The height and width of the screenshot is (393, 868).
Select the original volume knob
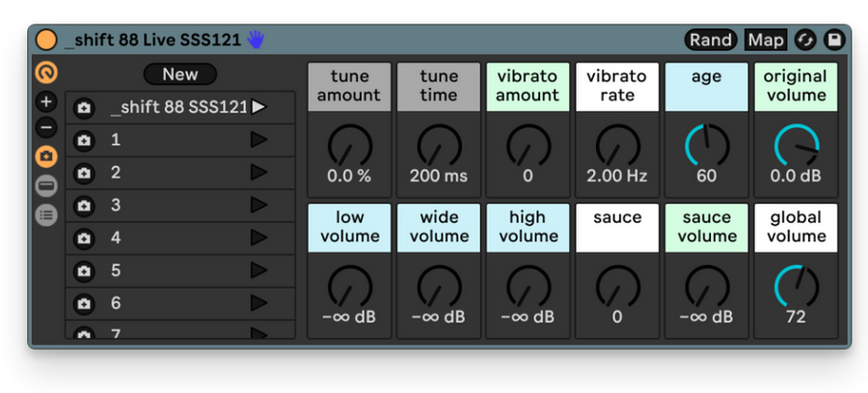tap(796, 146)
